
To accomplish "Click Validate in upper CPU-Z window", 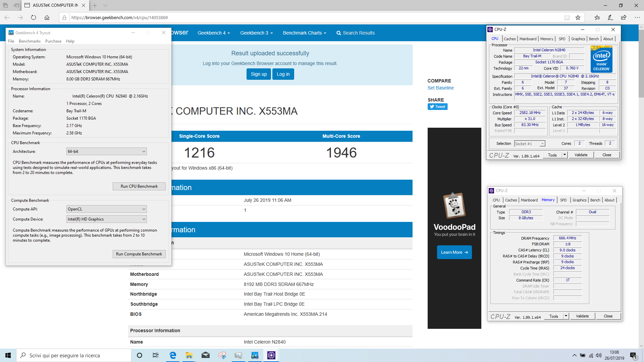I will pyautogui.click(x=581, y=155).
